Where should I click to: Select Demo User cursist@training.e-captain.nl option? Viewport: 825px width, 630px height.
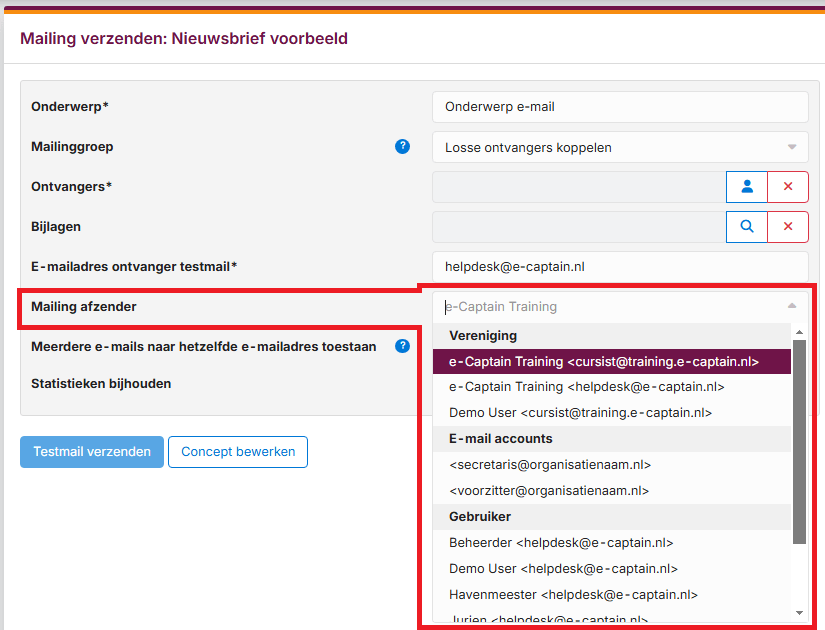[x=611, y=413]
